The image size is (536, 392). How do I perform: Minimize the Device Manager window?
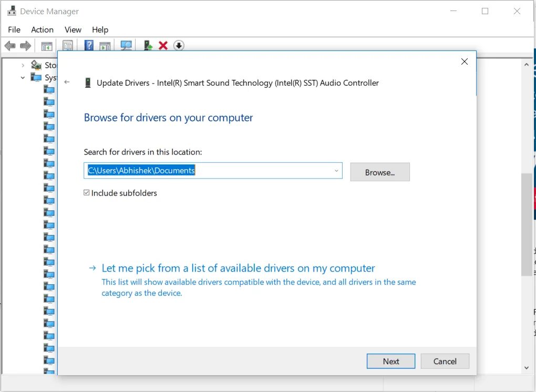tap(453, 11)
